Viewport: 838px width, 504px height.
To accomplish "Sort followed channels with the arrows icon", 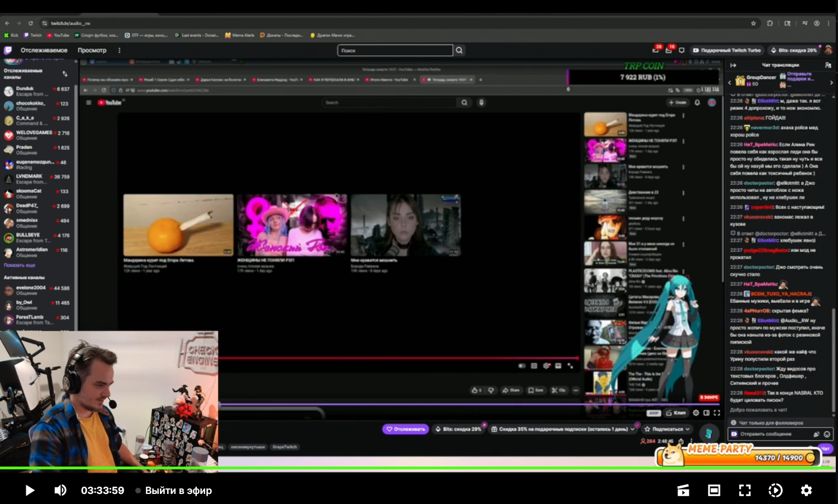I will [x=65, y=74].
